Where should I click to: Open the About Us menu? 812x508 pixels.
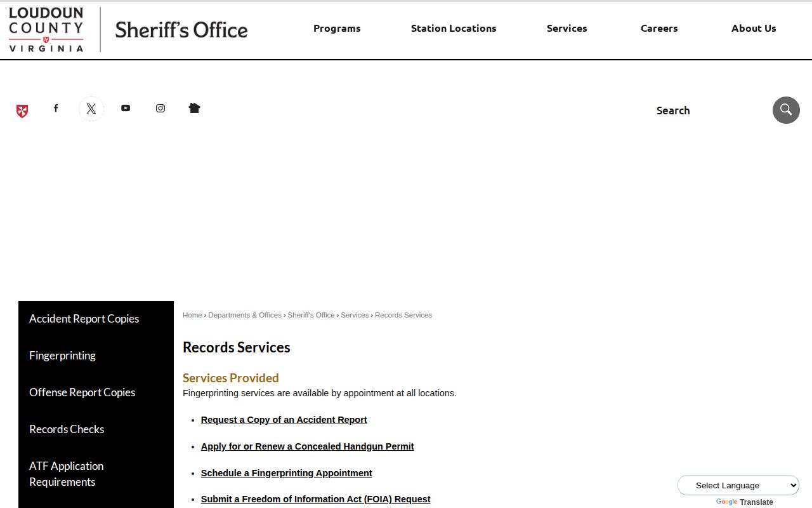(754, 29)
